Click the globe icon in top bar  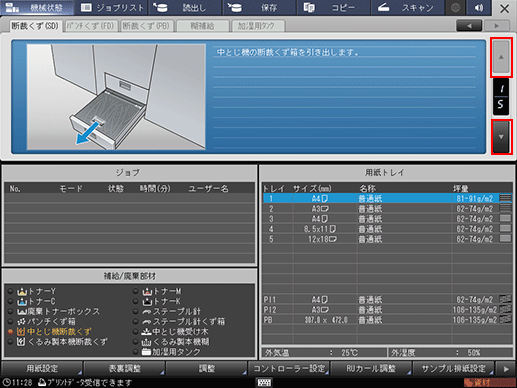456,8
